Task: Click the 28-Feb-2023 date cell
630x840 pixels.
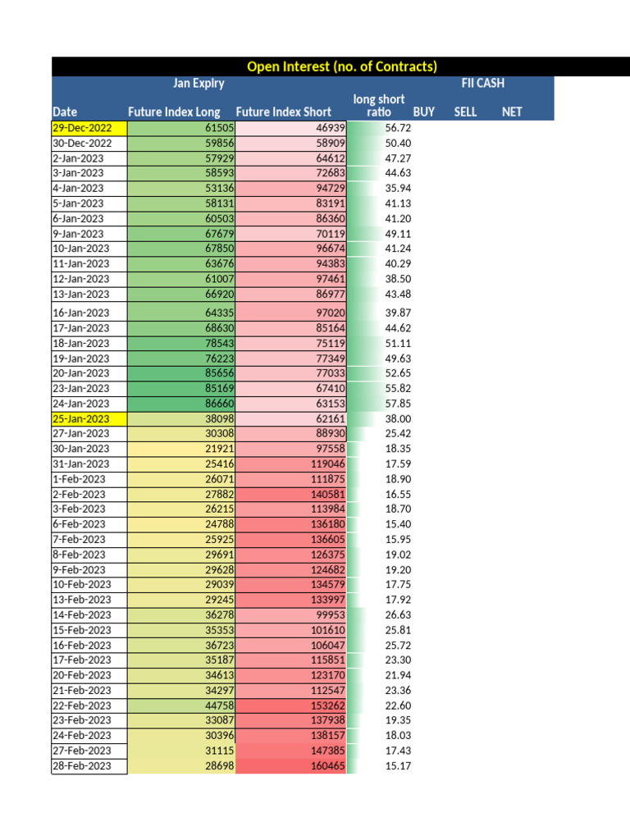Action: (89, 767)
